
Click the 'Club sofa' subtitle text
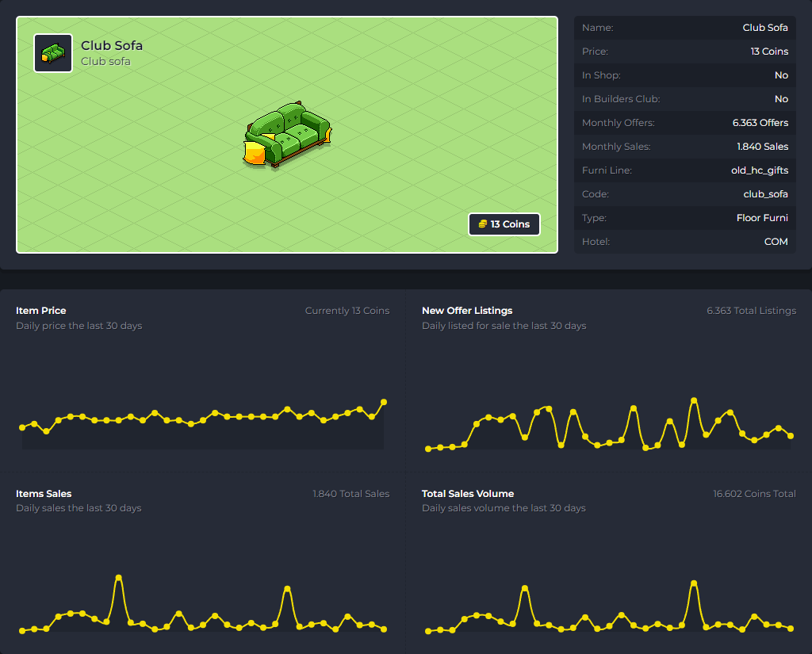105,61
